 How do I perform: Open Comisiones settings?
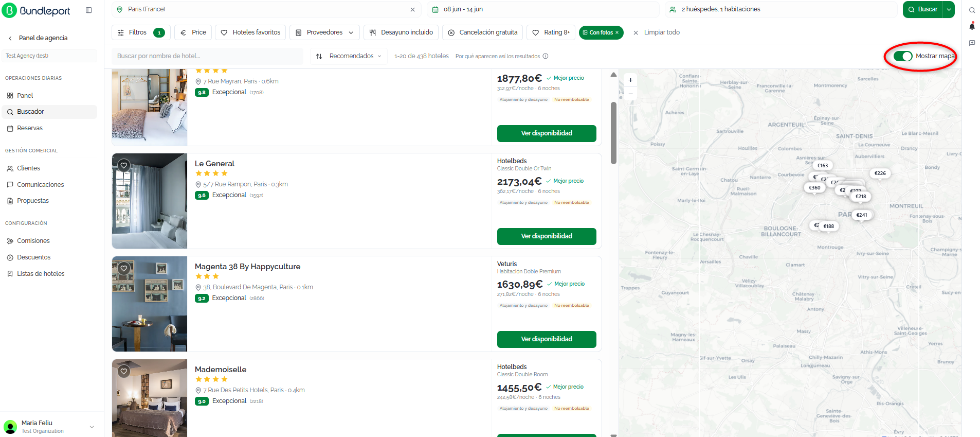49,241
